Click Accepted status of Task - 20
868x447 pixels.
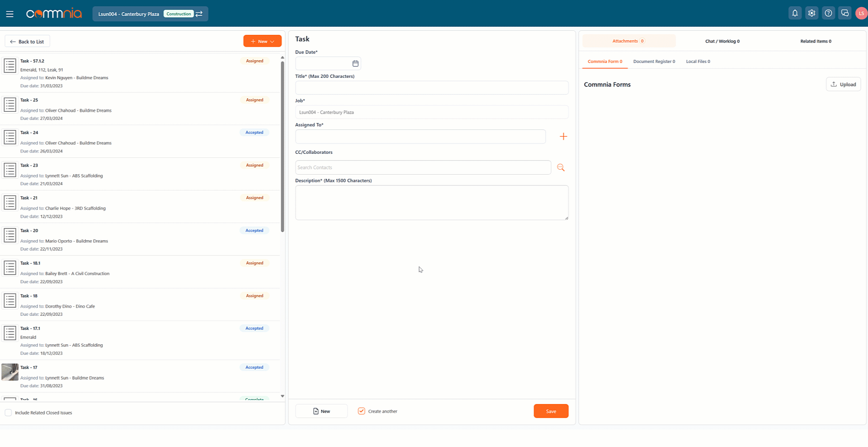click(x=255, y=231)
